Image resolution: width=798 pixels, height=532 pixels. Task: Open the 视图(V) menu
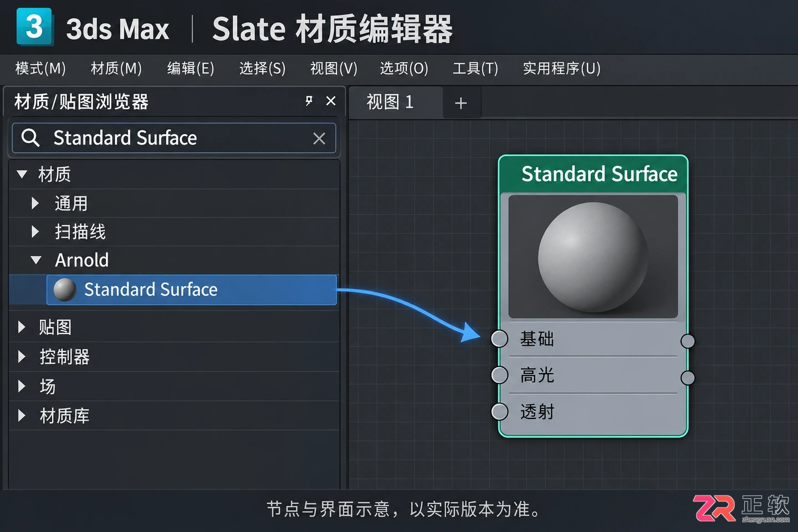(334, 68)
